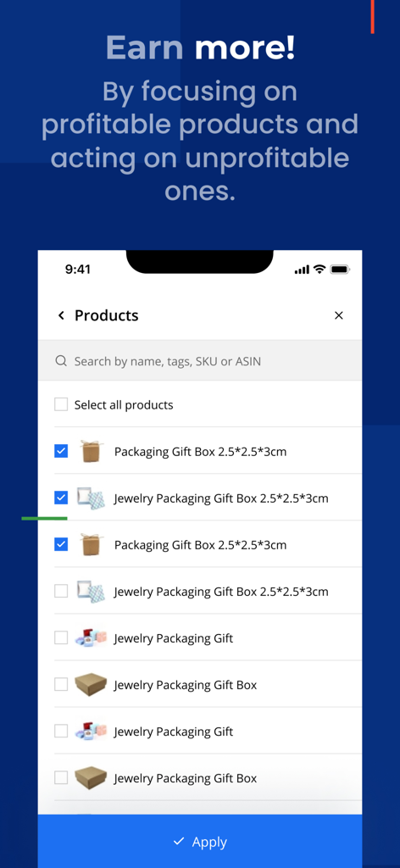Screen dimensions: 400x868
Task: Check the last Jewelry Packaging Gift Box checkbox
Action: tap(61, 778)
